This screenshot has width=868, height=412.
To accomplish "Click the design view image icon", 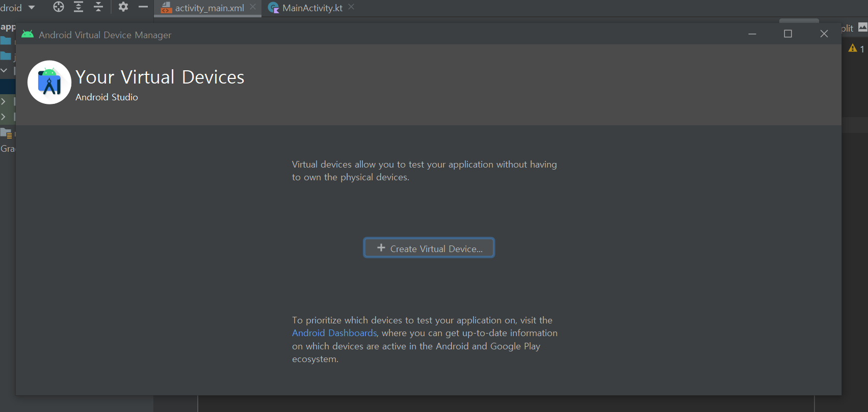I will tap(863, 28).
